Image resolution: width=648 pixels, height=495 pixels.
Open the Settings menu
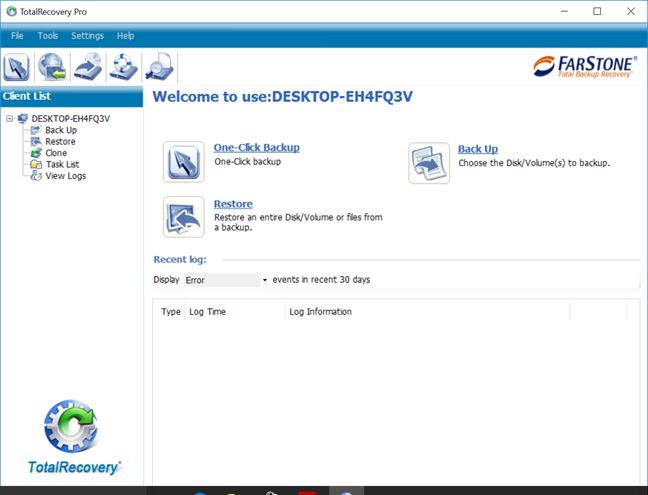tap(87, 36)
